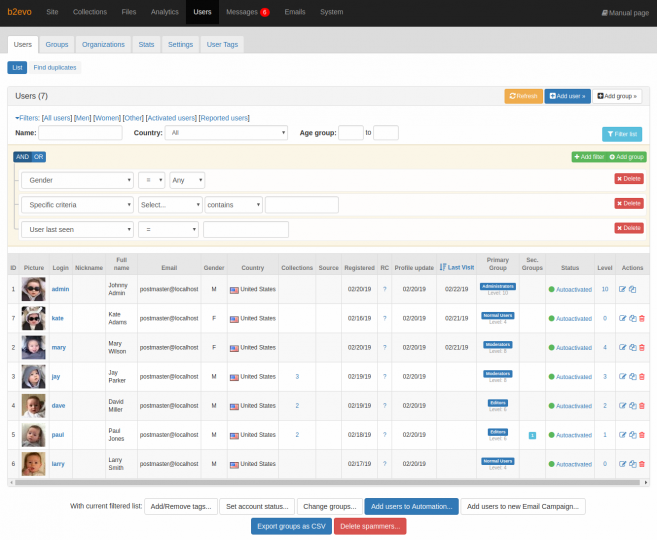Edit user paul via pencil icon
Image resolution: width=657 pixels, height=540 pixels.
[x=622, y=435]
